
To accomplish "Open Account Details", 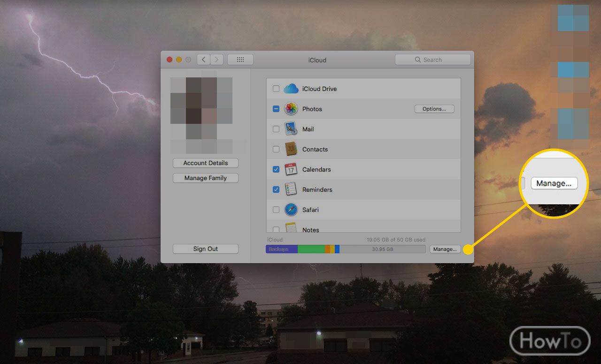I will [x=206, y=163].
